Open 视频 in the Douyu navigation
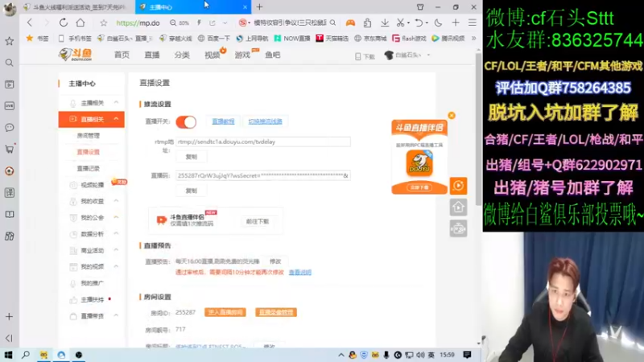 click(213, 55)
